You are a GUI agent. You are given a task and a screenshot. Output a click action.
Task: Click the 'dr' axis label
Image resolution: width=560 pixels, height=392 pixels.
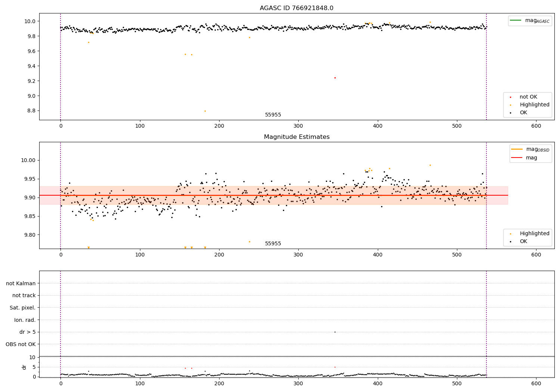pyautogui.click(x=24, y=367)
